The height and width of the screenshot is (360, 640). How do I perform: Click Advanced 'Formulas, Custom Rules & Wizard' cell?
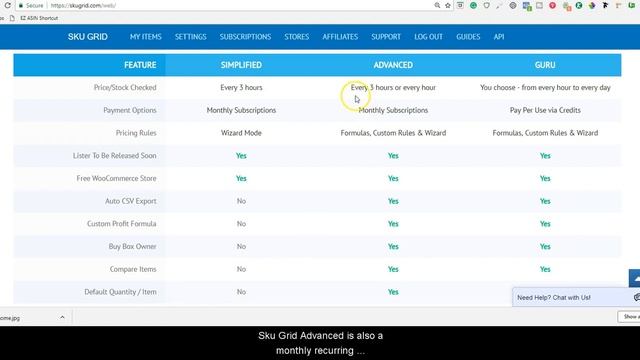click(x=393, y=133)
